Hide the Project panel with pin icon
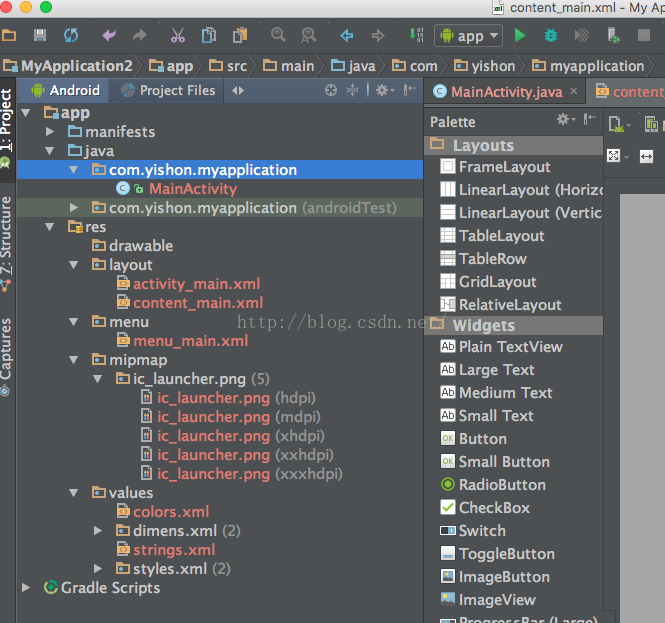665x623 pixels. pyautogui.click(x=410, y=90)
